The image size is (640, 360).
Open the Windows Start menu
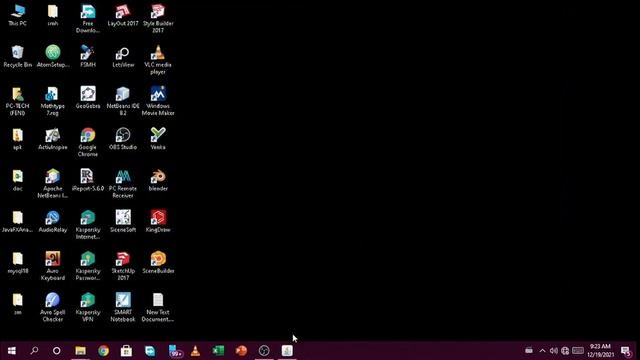[x=11, y=351]
